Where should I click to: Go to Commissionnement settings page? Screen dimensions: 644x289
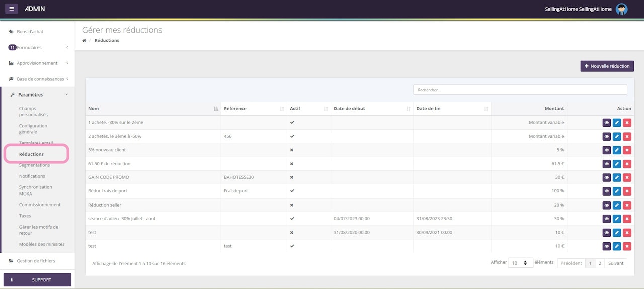tap(40, 205)
